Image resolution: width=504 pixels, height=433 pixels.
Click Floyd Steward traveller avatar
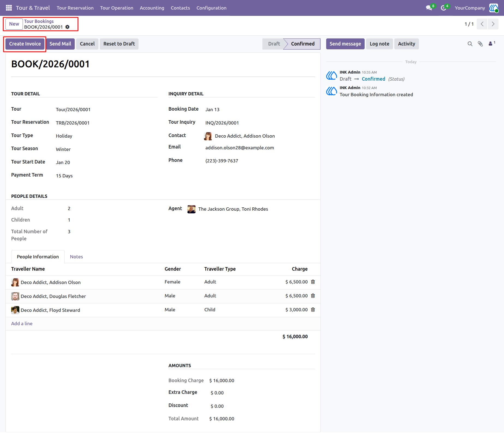[x=15, y=310]
